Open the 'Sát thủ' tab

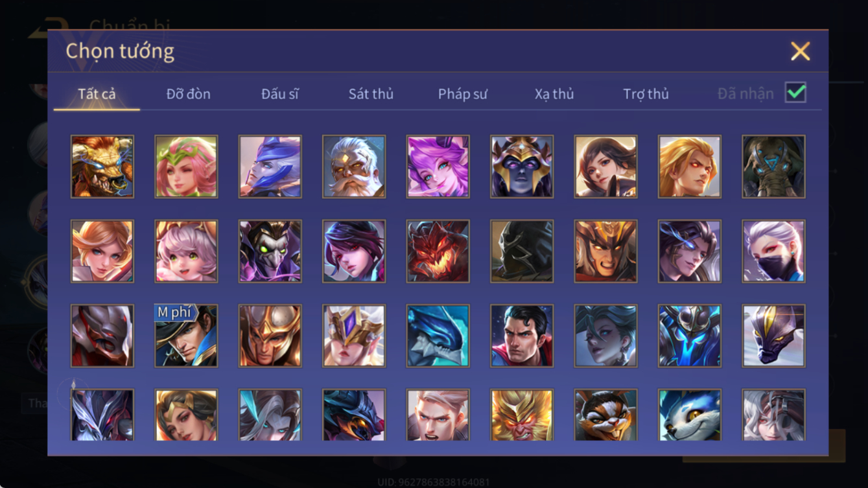371,94
